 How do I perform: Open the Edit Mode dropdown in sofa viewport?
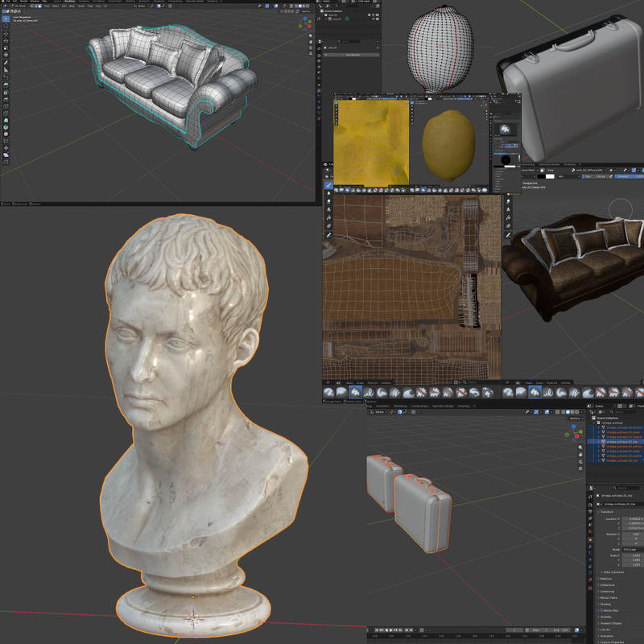click(19, 6)
